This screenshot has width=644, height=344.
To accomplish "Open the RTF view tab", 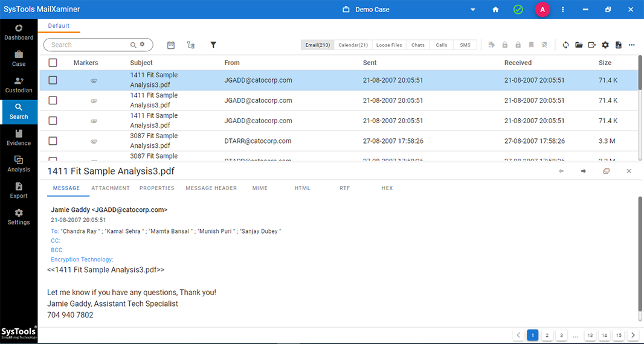I will point(344,188).
